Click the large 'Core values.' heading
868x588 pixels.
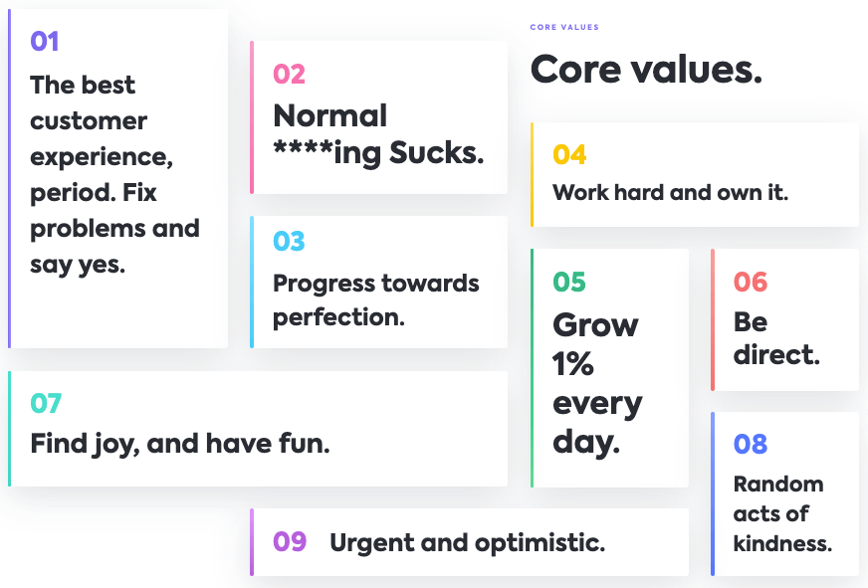pyautogui.click(x=646, y=70)
